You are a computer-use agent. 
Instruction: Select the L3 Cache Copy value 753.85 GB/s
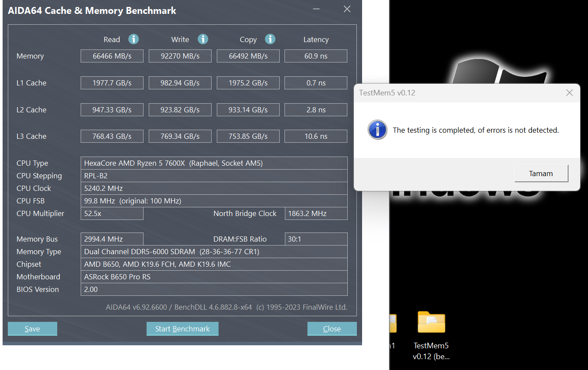[248, 136]
